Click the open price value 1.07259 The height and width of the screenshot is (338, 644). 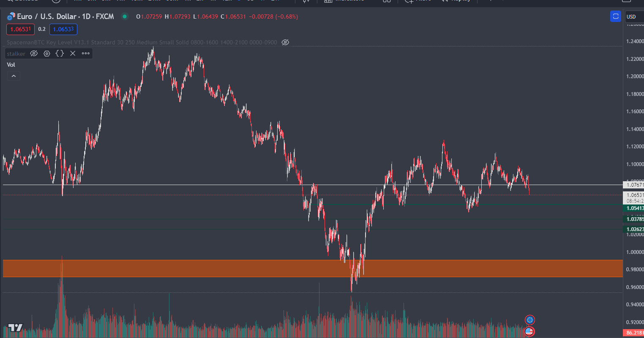(151, 17)
